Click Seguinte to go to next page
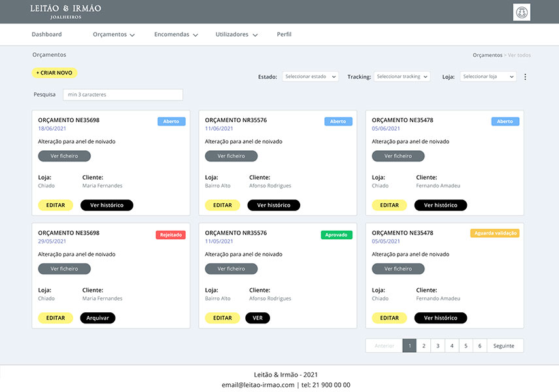The height and width of the screenshot is (392, 559). (504, 345)
